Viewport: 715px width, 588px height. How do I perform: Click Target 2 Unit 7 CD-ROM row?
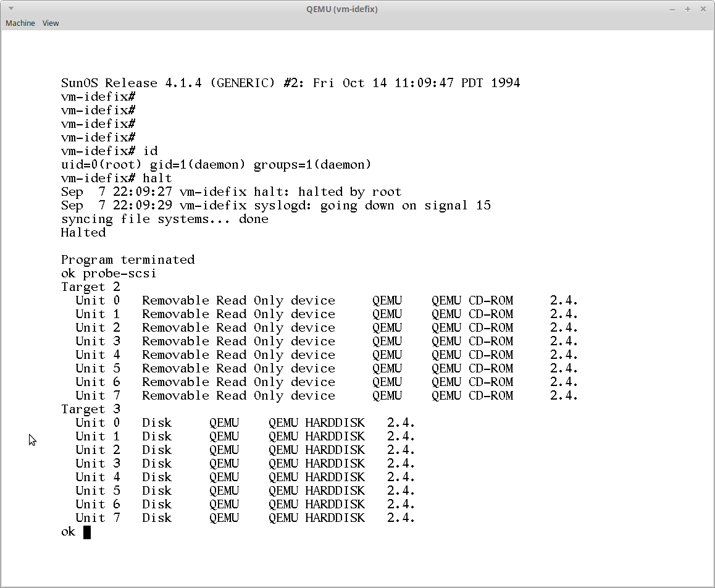327,396
